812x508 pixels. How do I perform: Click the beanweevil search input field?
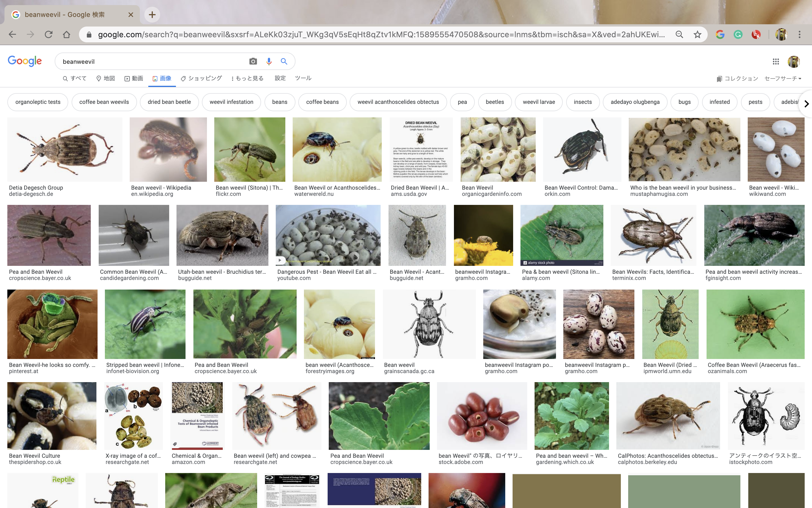pos(153,62)
